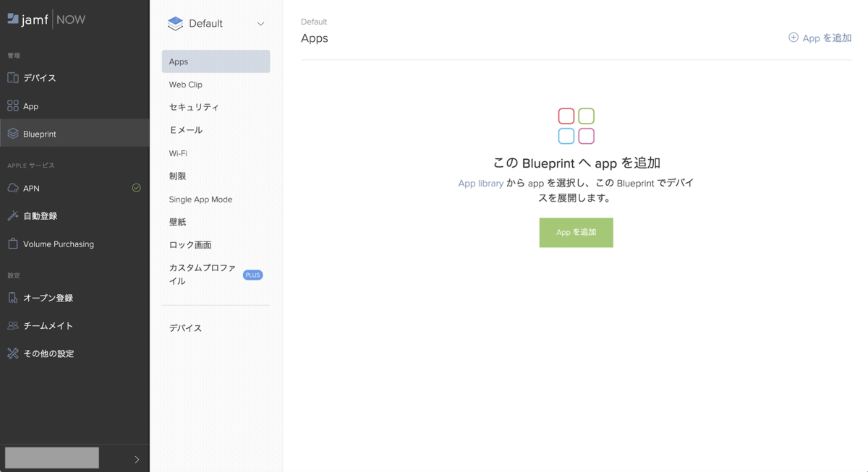Expand the account arrow at sidebar bottom

point(137,459)
